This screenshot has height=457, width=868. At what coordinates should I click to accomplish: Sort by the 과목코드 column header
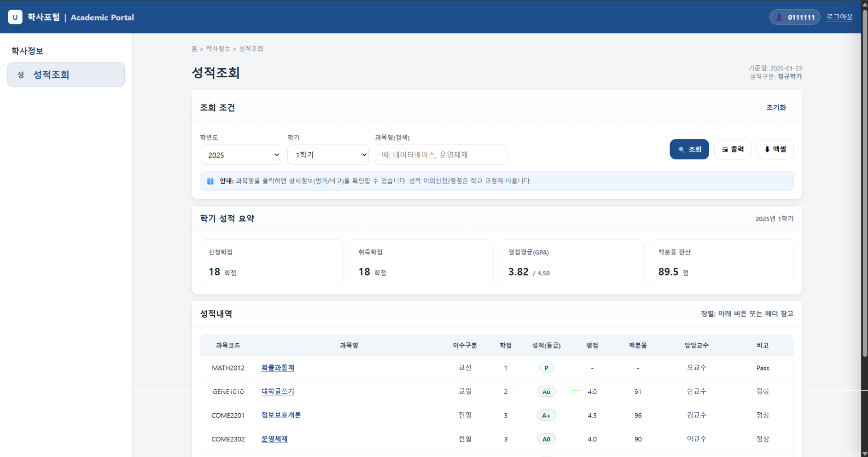click(x=228, y=345)
